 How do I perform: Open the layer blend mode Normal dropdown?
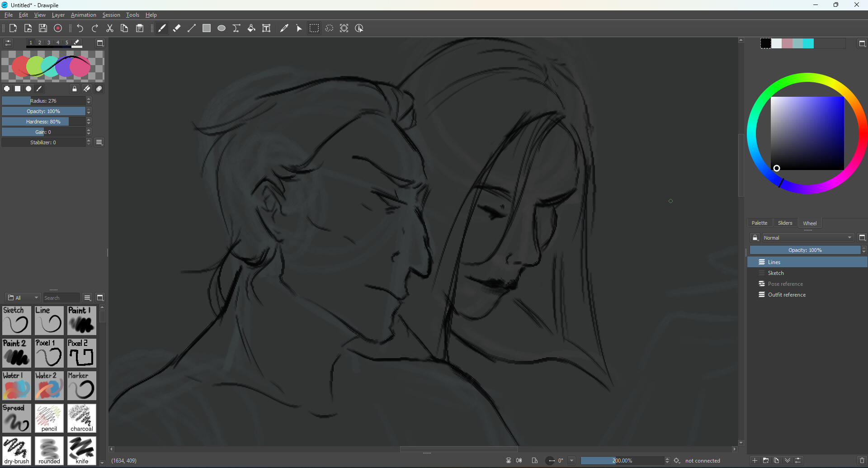pos(808,237)
